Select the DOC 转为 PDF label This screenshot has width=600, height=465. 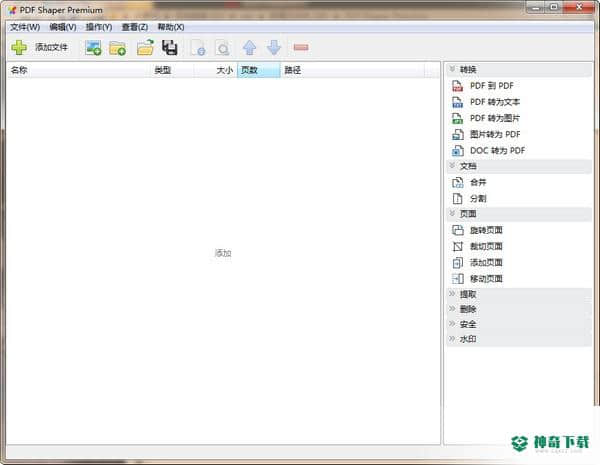pyautogui.click(x=497, y=151)
